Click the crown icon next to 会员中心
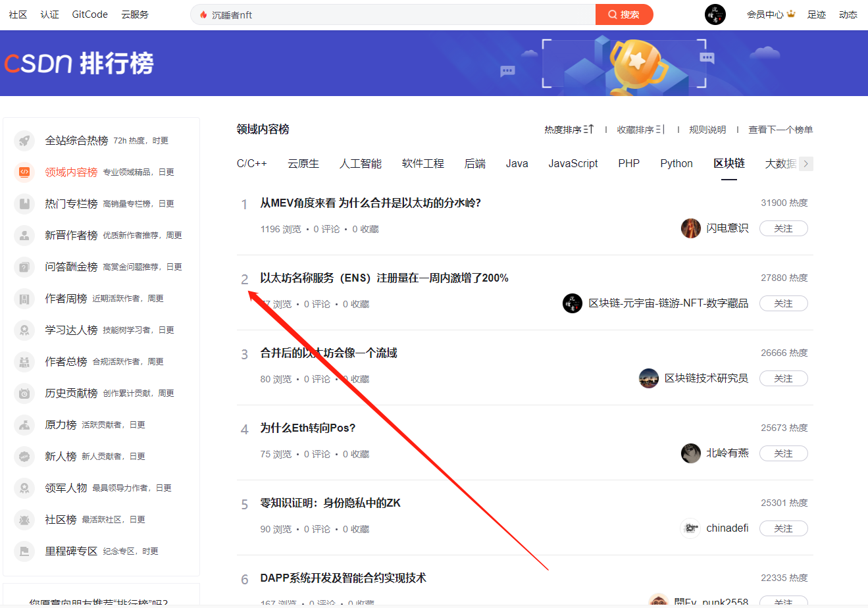Viewport: 868px width, 608px height. 791,14
